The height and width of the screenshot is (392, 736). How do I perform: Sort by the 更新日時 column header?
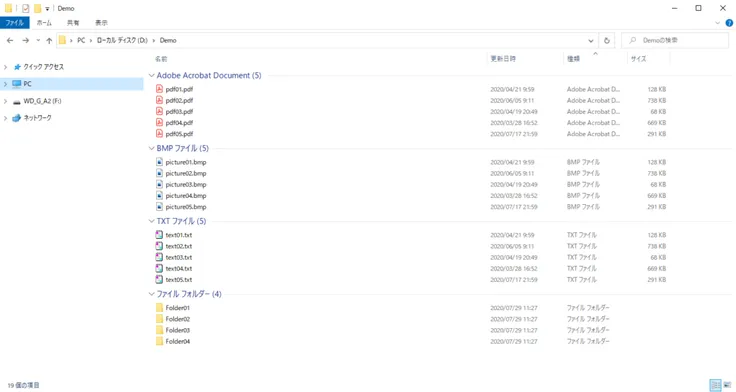point(503,59)
